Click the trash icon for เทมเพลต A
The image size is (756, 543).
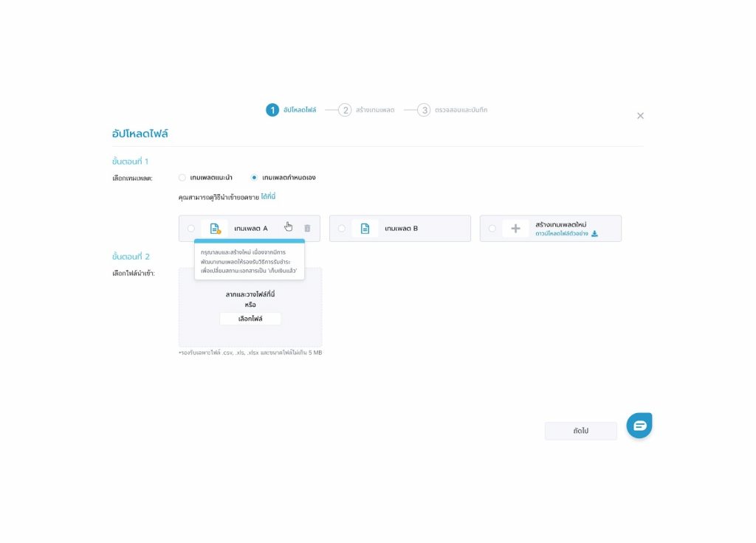pos(307,229)
